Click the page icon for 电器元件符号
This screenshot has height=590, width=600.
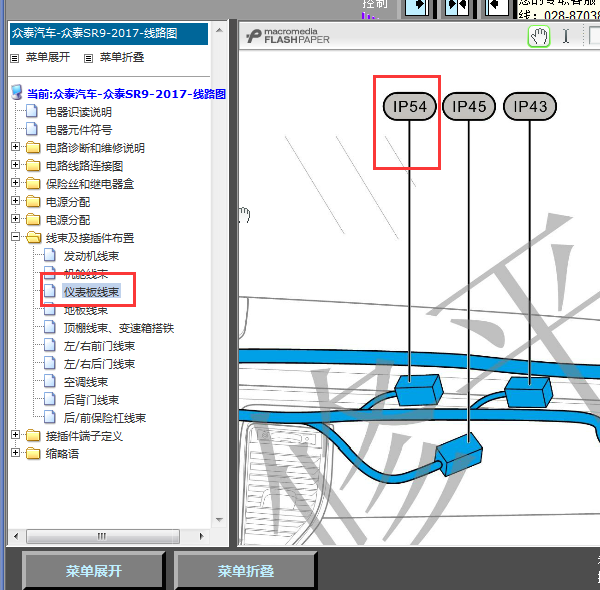click(x=32, y=129)
